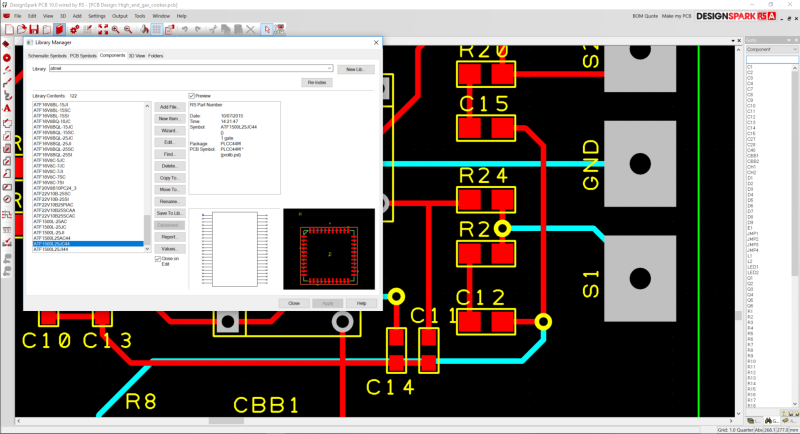This screenshot has width=800, height=434.
Task: Click the schematic symbol preview thumbnail
Action: [235, 249]
